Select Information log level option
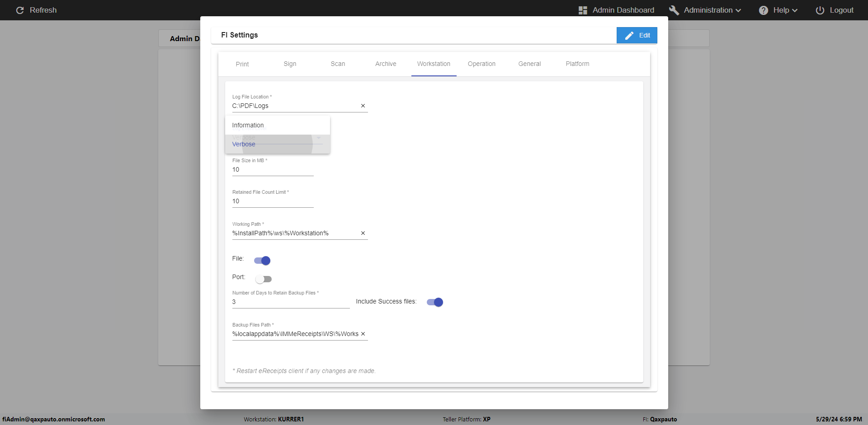Image resolution: width=868 pixels, height=425 pixels. point(278,125)
